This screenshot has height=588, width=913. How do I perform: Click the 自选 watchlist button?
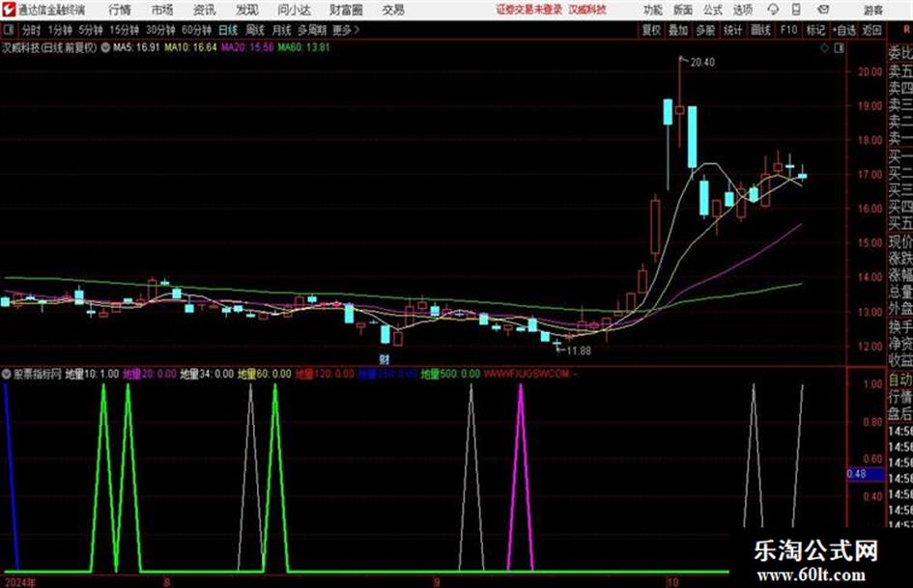tap(844, 30)
